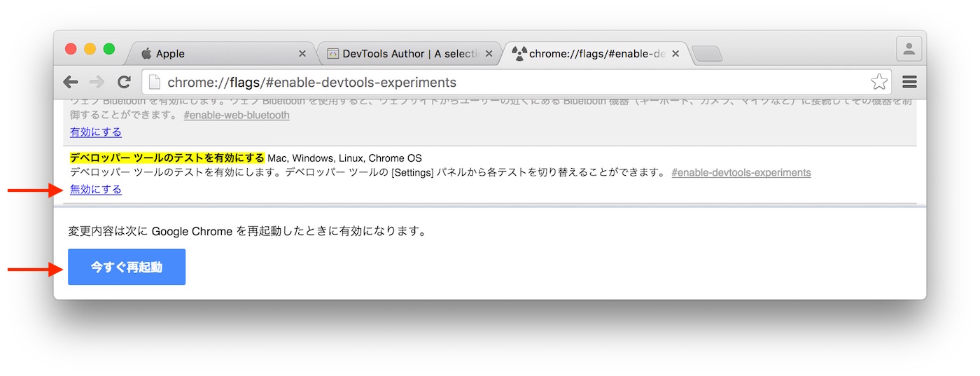Click the forward navigation arrow
The height and width of the screenshot is (376, 980).
97,82
